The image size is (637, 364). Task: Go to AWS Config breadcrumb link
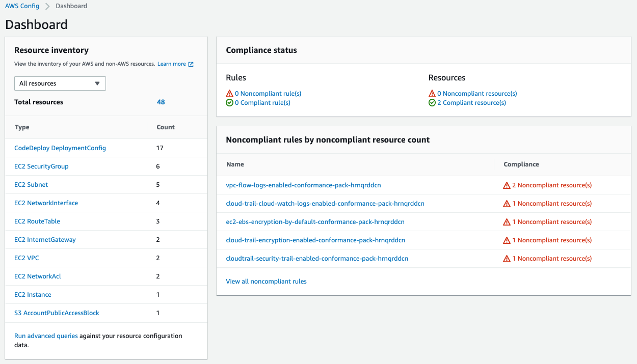point(22,6)
